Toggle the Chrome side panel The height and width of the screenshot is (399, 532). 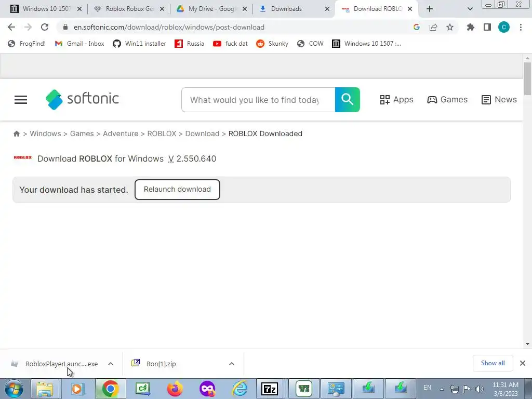pyautogui.click(x=487, y=27)
